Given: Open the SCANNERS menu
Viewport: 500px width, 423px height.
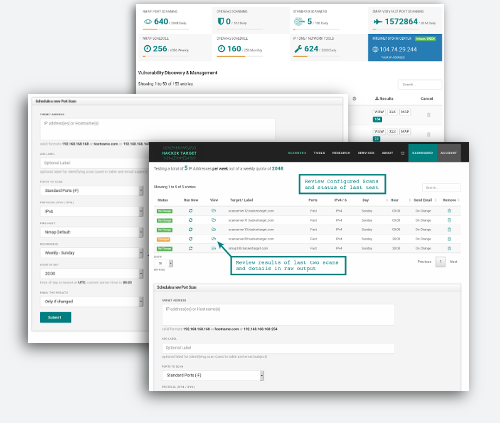Looking at the screenshot, I should click(x=297, y=153).
